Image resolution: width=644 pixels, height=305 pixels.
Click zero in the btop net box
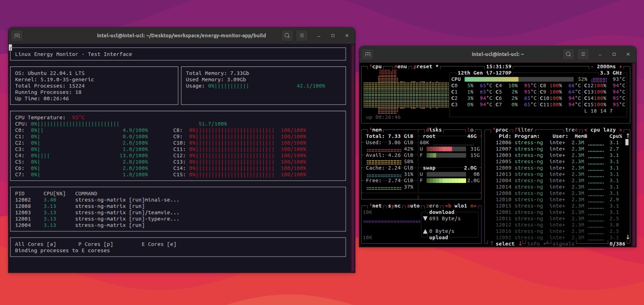click(432, 206)
